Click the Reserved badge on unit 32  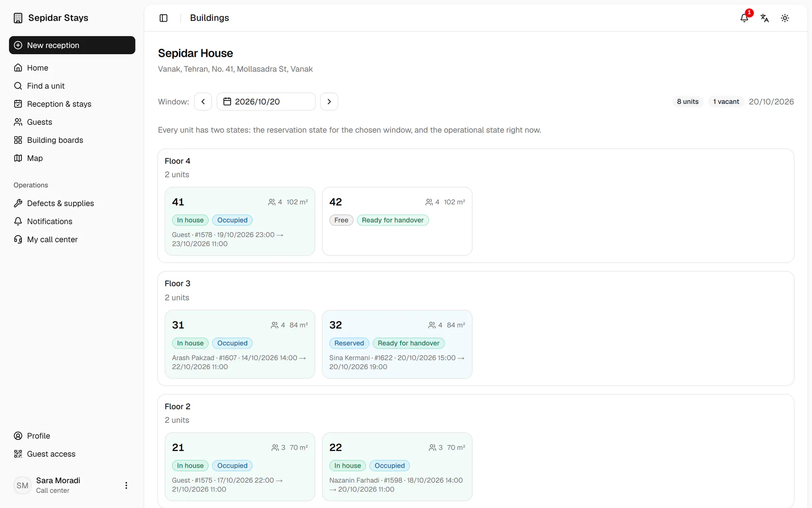(349, 343)
